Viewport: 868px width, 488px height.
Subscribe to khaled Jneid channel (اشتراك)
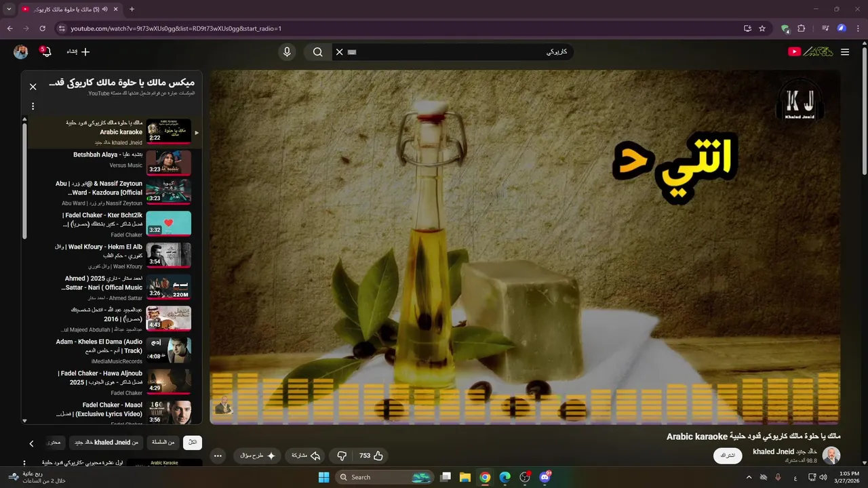coord(728,456)
